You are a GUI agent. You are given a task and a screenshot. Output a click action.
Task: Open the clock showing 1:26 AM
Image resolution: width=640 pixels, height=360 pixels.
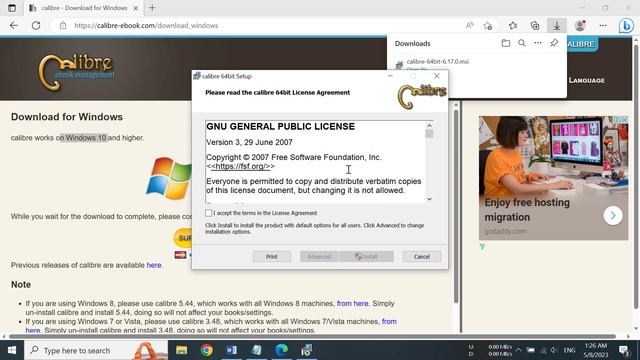click(x=596, y=350)
